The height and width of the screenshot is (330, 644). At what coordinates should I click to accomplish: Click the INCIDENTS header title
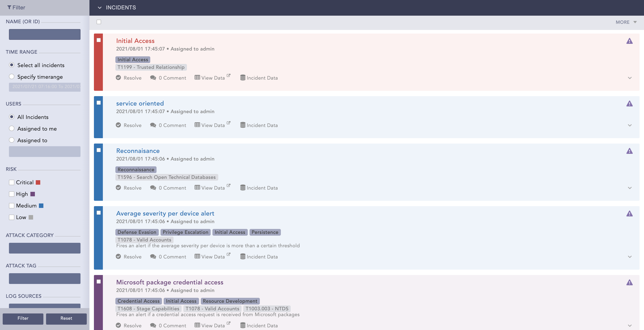point(121,8)
